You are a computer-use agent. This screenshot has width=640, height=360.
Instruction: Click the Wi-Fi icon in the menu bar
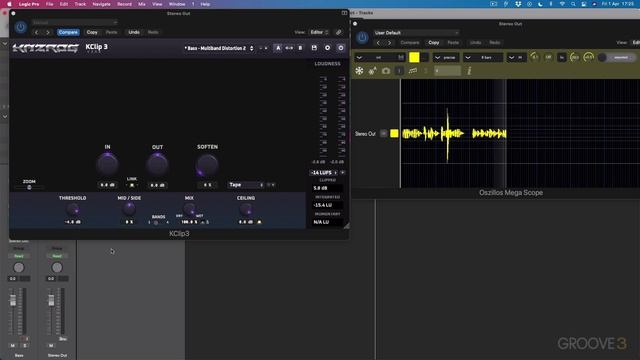562,4
